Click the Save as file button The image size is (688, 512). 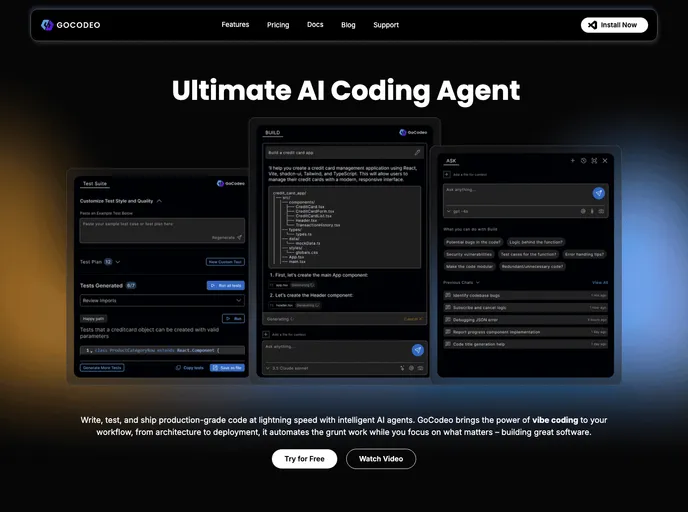[227, 368]
